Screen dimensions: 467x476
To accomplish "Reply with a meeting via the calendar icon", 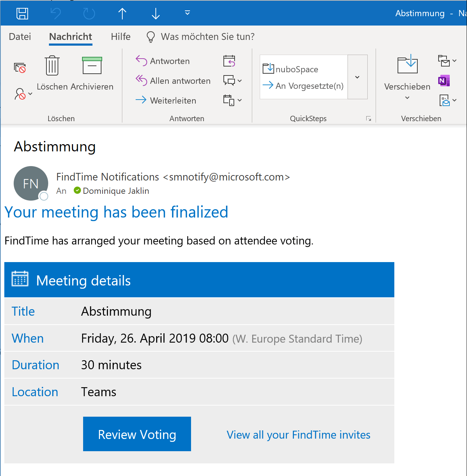I will point(229,61).
